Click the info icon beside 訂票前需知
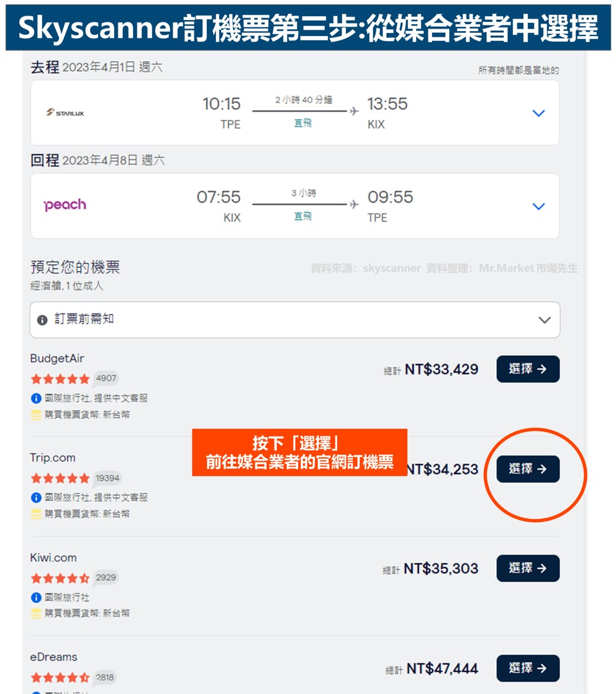Viewport: 616px width, 694px height. 42,320
